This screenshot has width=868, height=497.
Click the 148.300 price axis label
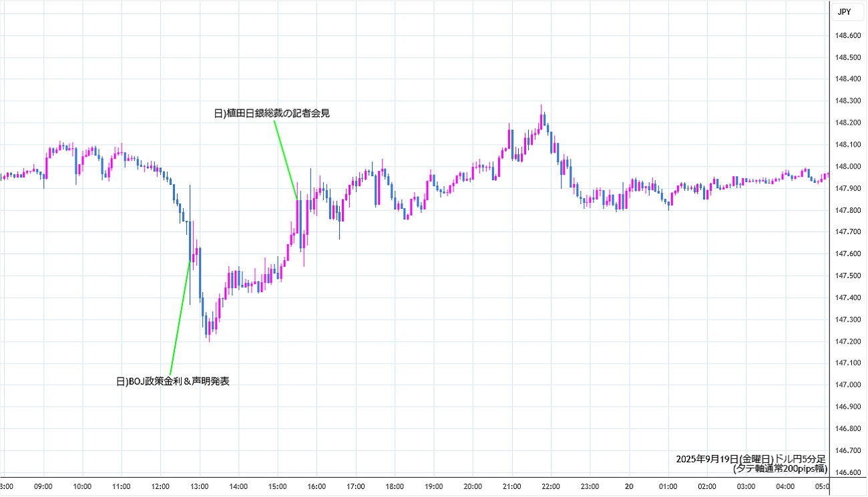pos(848,101)
